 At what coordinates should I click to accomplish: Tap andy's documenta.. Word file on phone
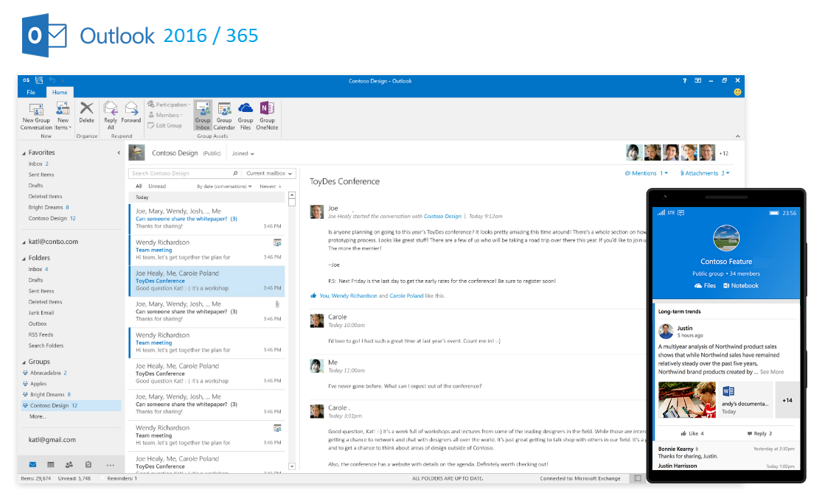(x=745, y=400)
